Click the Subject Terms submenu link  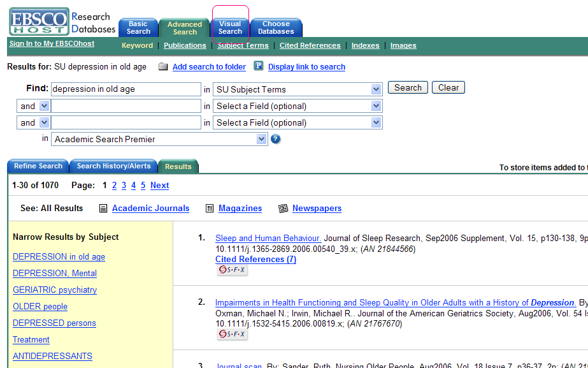click(x=243, y=45)
